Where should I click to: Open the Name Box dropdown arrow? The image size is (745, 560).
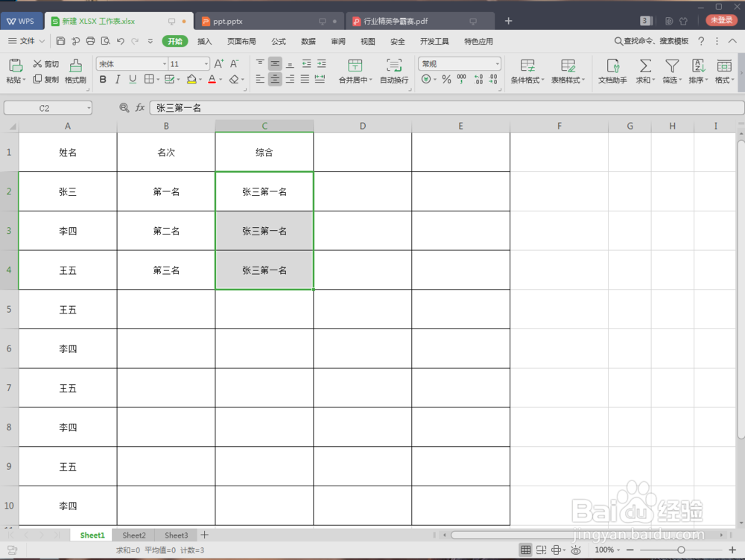[x=89, y=108]
